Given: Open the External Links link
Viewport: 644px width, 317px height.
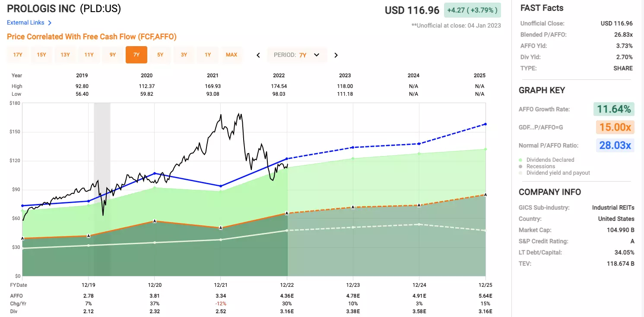Looking at the screenshot, I should [x=25, y=22].
